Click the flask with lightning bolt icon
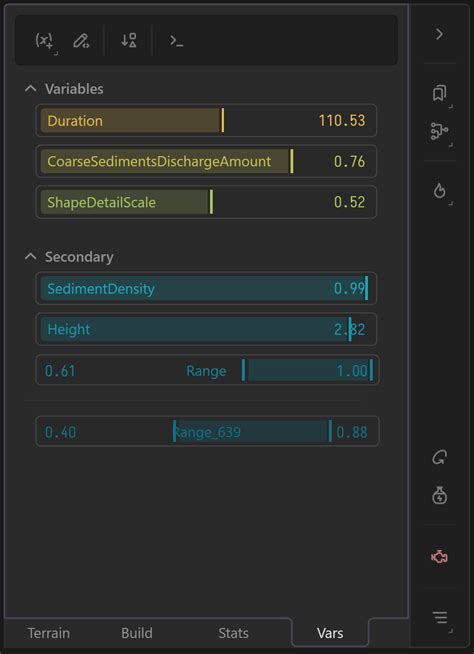This screenshot has width=474, height=654. (x=439, y=496)
